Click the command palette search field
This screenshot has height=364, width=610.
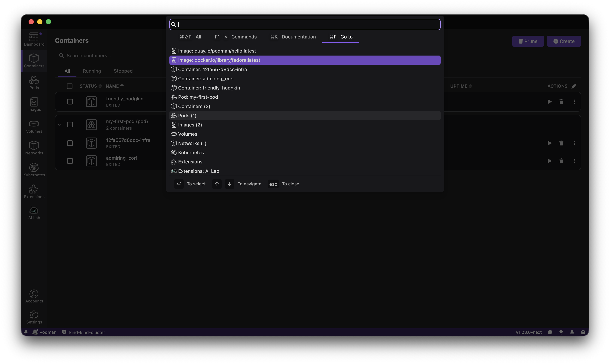(304, 25)
